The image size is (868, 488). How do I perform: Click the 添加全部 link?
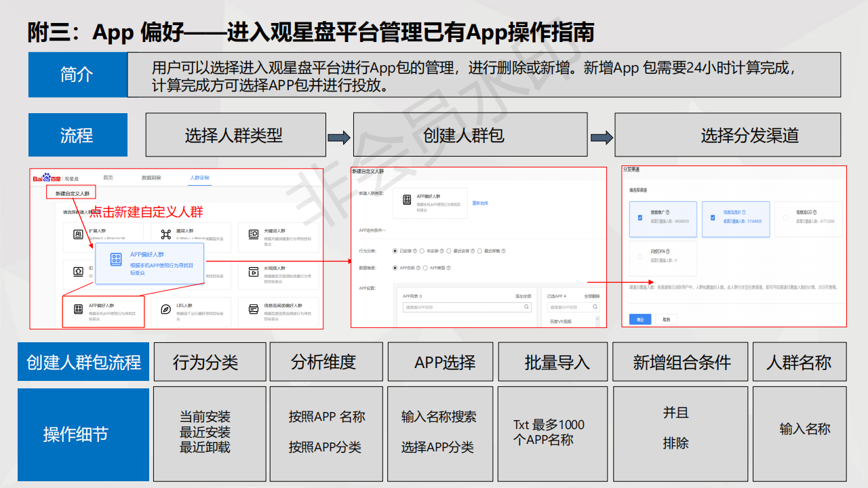[x=523, y=296]
